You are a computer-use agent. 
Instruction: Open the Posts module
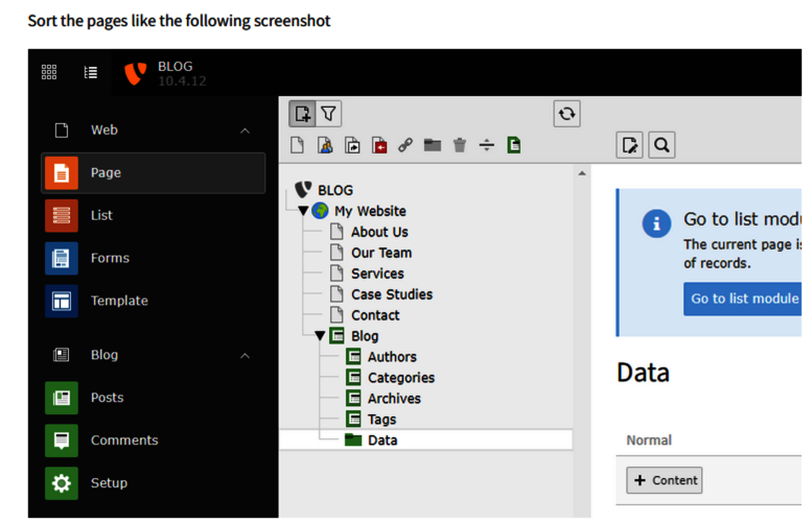tap(107, 398)
